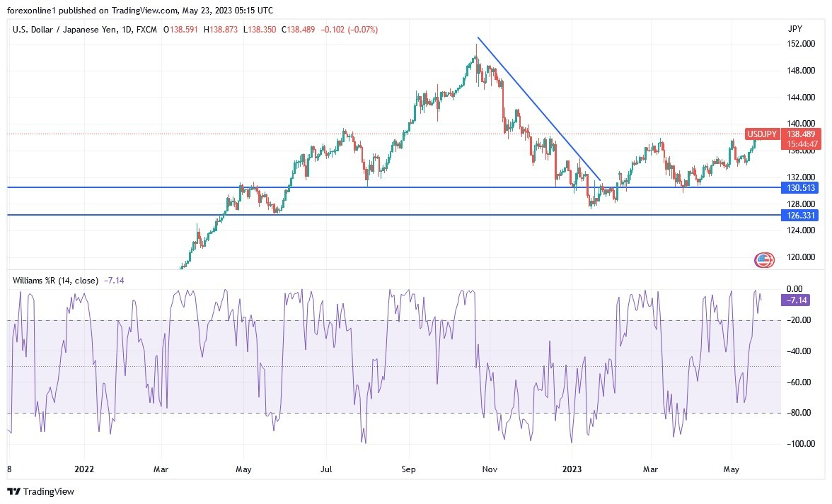
Task: Select the Sep label on the time axis
Action: pos(408,469)
